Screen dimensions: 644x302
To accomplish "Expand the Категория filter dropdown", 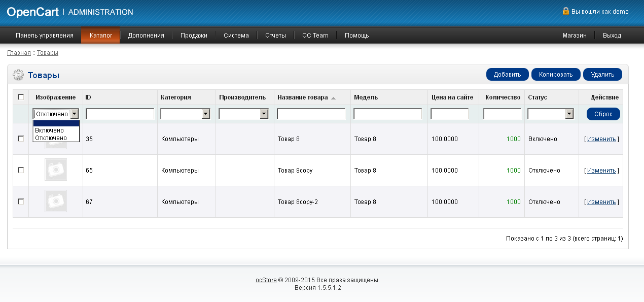I will click(185, 114).
